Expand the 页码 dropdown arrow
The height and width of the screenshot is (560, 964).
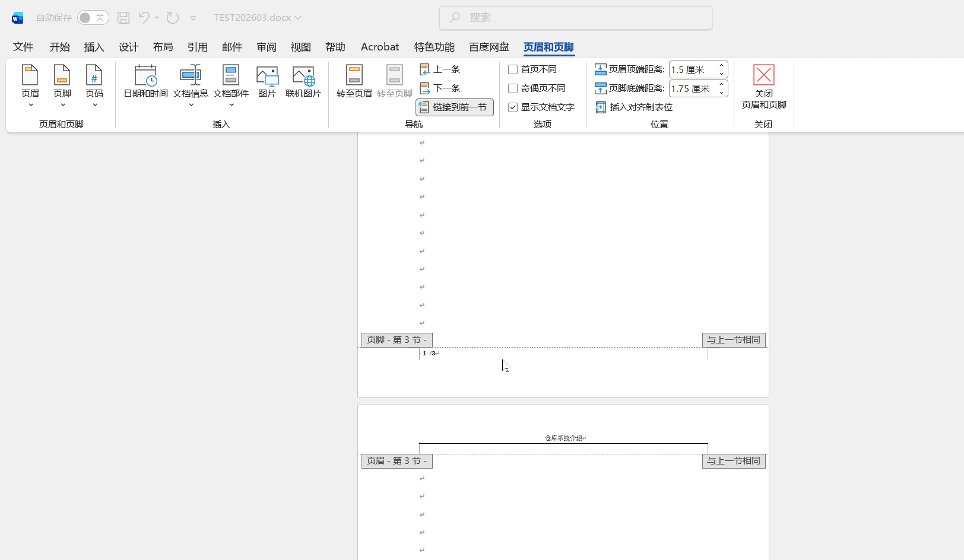pos(95,104)
